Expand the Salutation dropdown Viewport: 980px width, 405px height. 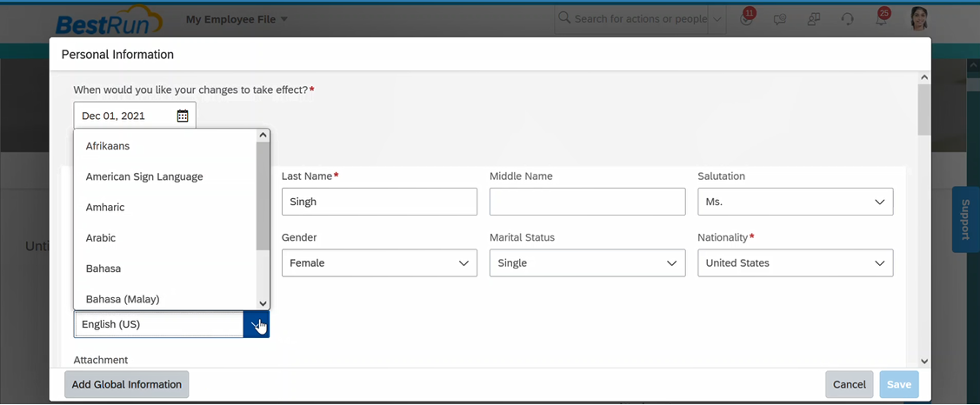(795, 202)
